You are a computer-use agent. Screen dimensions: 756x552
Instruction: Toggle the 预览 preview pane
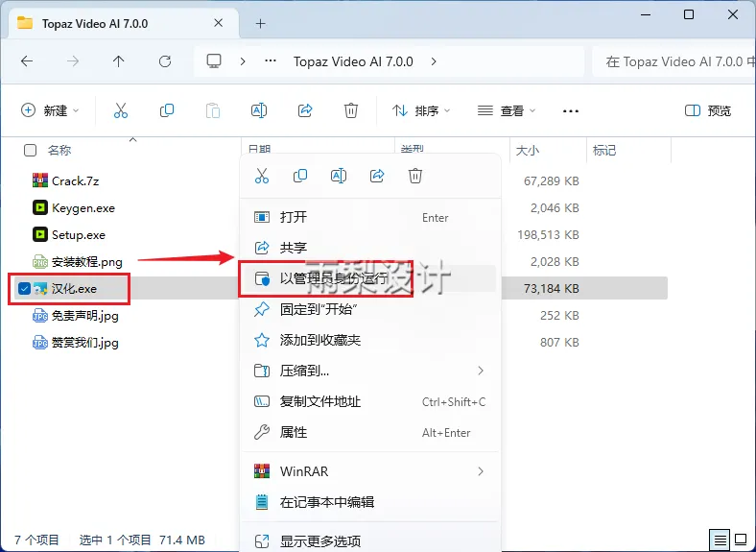click(708, 111)
